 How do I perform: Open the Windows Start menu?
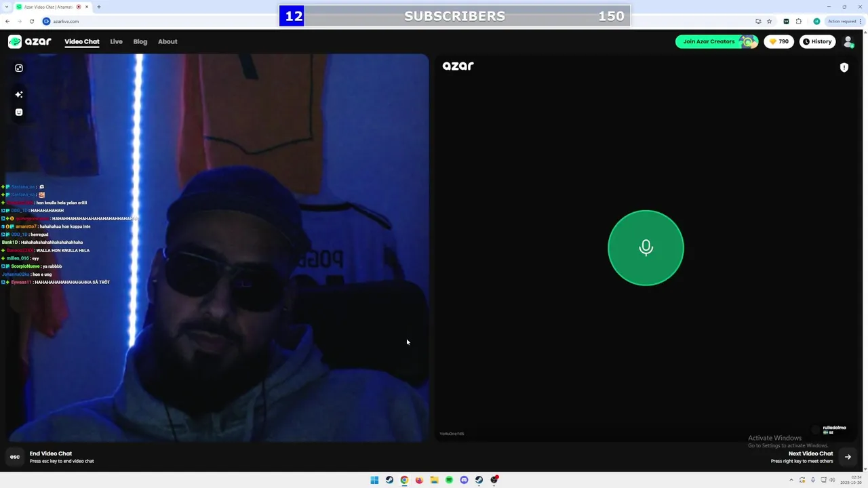[x=374, y=480]
